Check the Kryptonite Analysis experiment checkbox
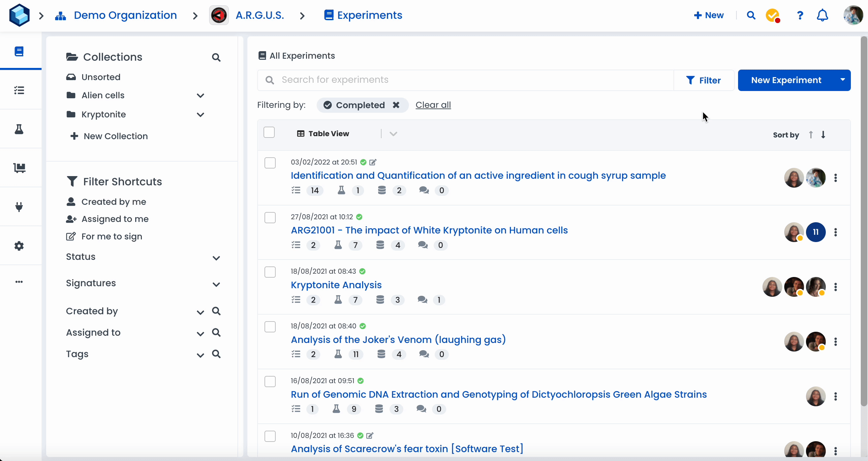Screen dimensions: 868x461 click(270, 272)
